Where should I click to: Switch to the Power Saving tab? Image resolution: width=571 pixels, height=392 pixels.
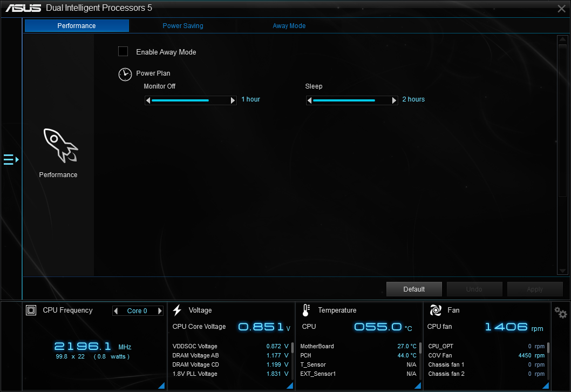(x=183, y=26)
